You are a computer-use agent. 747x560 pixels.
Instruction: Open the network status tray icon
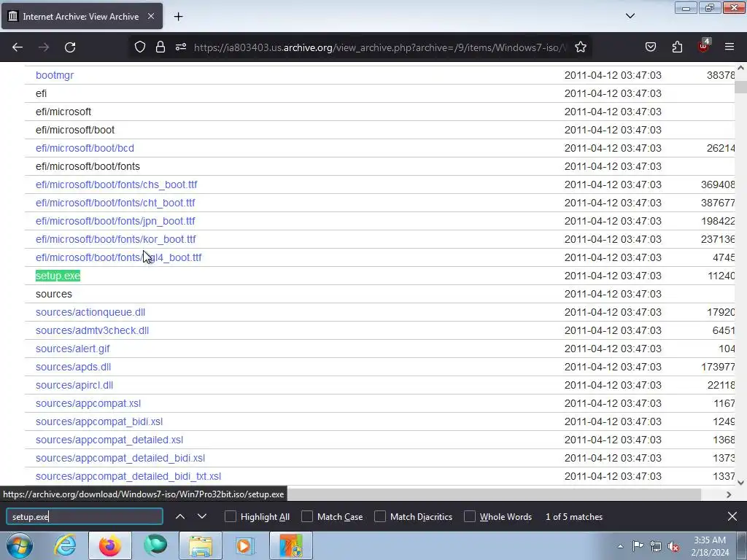(656, 546)
